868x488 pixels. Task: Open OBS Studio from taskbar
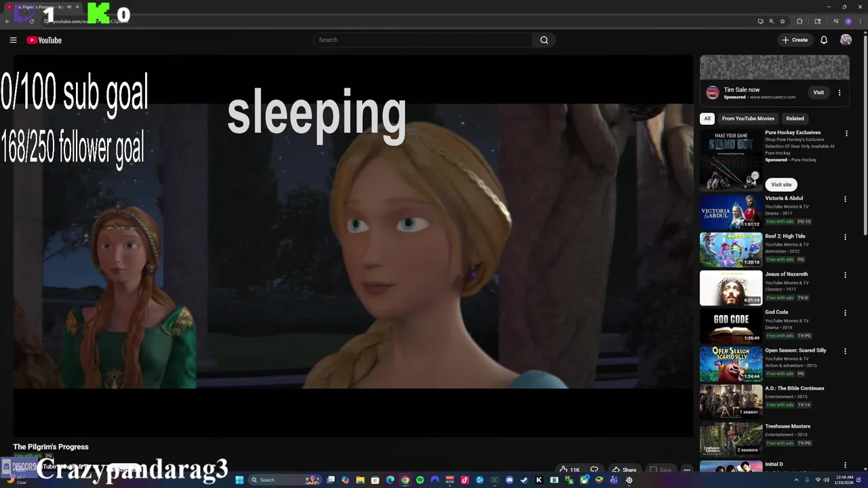tap(629, 480)
